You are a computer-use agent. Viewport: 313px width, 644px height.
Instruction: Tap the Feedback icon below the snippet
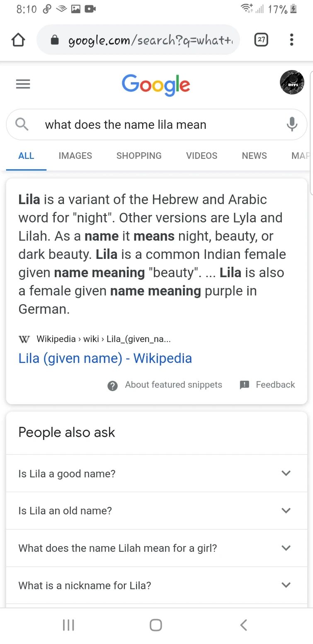(x=245, y=385)
